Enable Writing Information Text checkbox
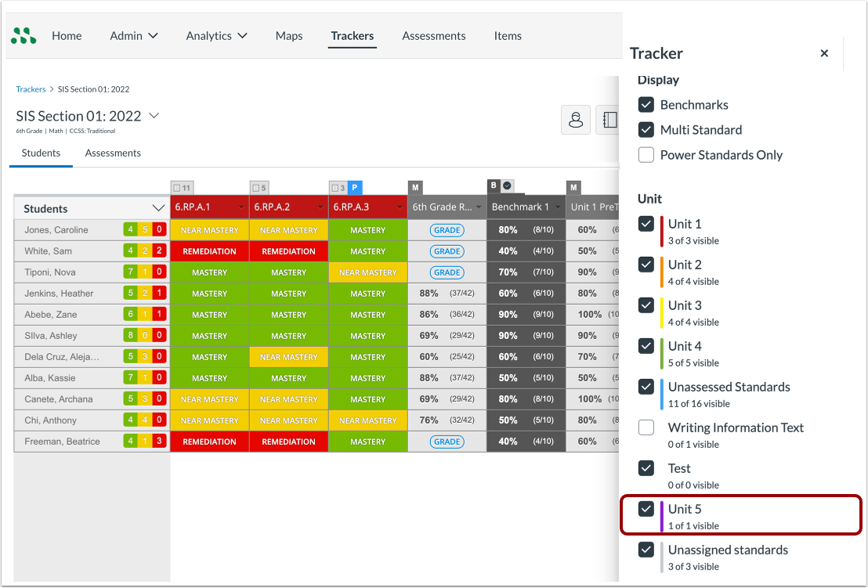The height and width of the screenshot is (588, 868). tap(646, 427)
